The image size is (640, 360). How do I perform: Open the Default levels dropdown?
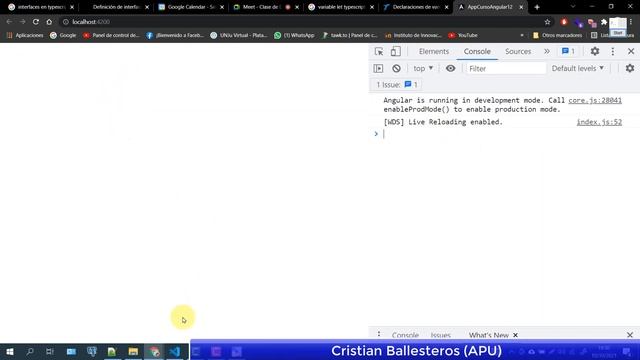tap(578, 69)
